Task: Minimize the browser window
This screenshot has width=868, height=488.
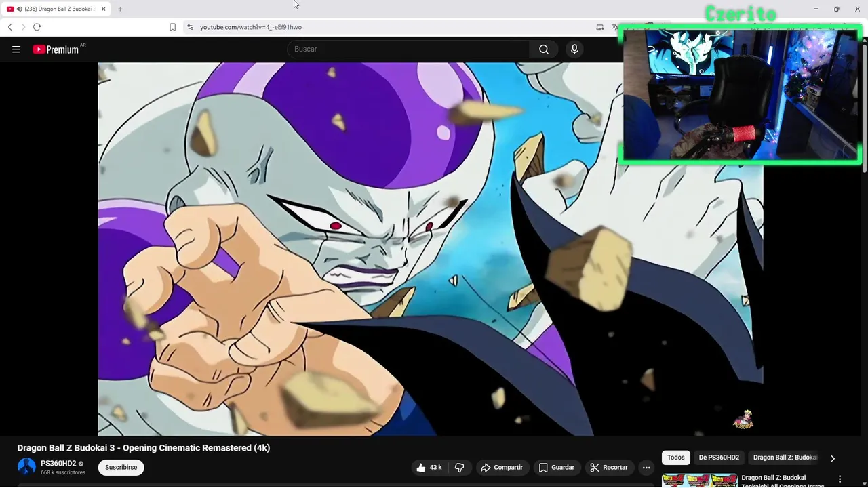Action: (x=815, y=9)
